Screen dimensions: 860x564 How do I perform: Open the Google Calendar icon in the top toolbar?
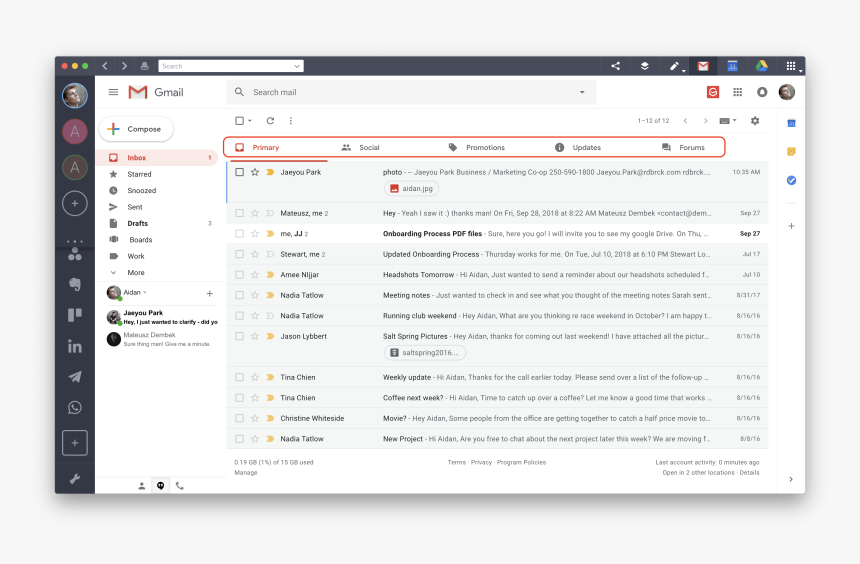click(732, 66)
